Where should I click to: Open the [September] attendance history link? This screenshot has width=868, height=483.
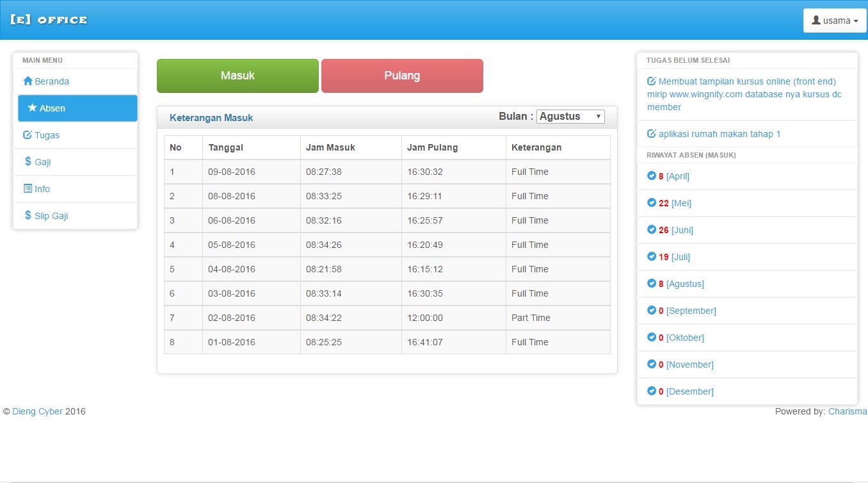pos(691,311)
